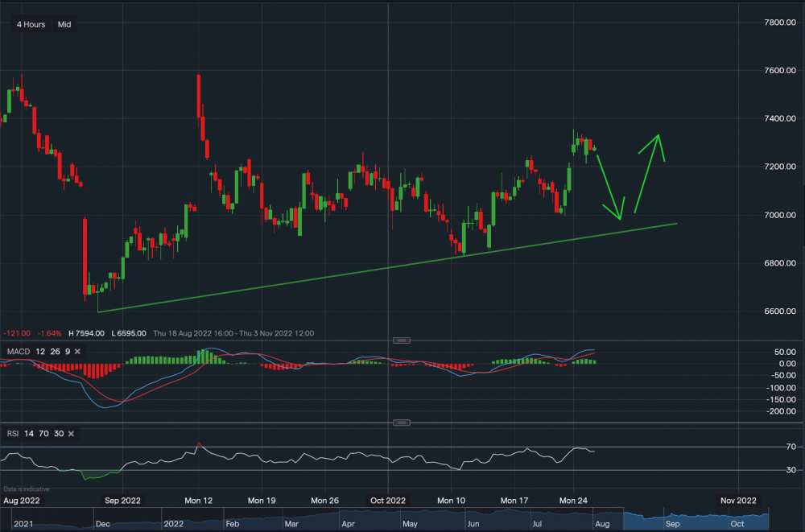This screenshot has width=805, height=532.
Task: Click the left handle of the navigator range
Action: pyautogui.click(x=623, y=519)
